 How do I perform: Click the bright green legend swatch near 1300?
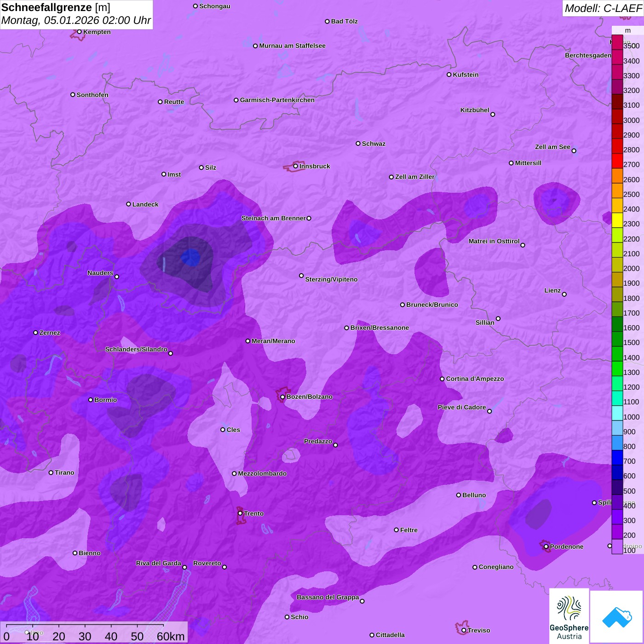point(617,368)
